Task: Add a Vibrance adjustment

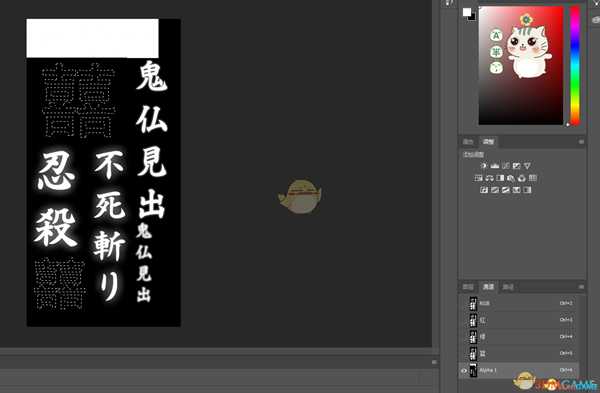Action: click(527, 166)
